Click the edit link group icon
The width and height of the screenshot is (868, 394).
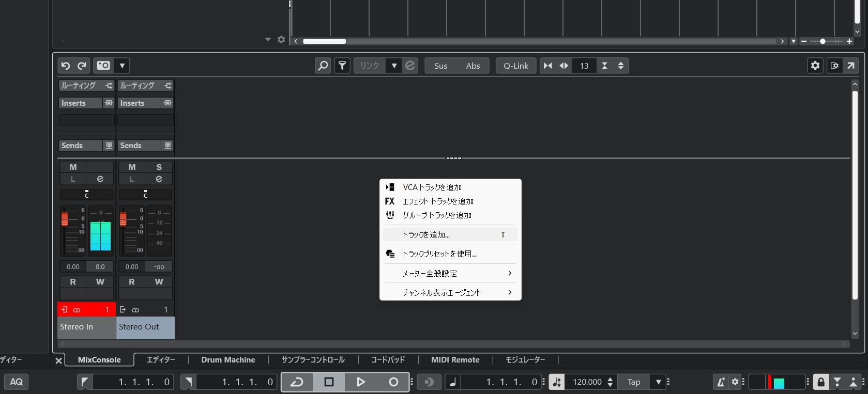pyautogui.click(x=410, y=66)
